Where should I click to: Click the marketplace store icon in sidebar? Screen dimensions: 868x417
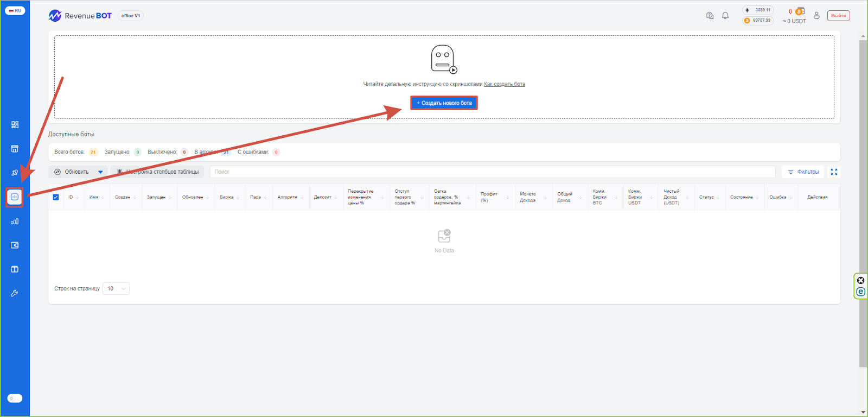point(15,149)
